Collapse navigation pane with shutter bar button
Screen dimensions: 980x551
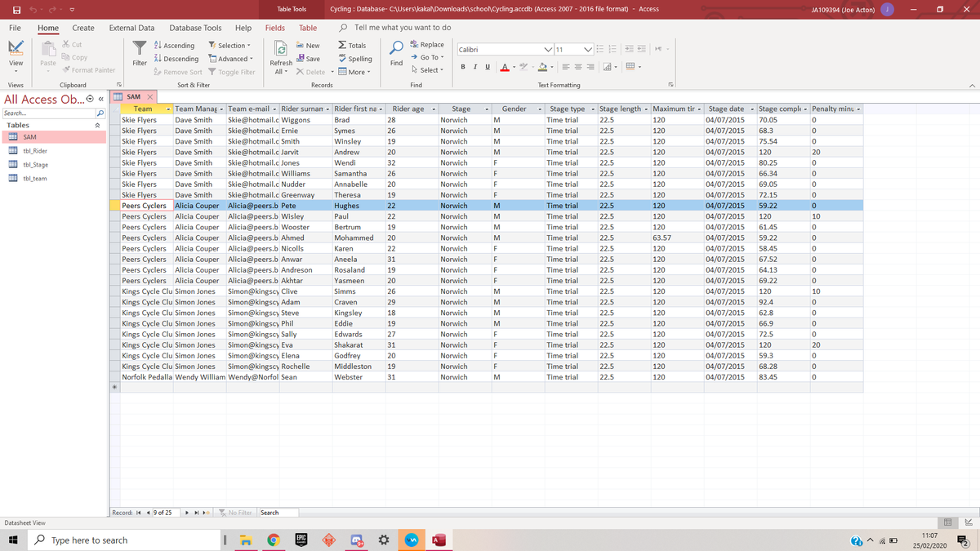tap(102, 99)
